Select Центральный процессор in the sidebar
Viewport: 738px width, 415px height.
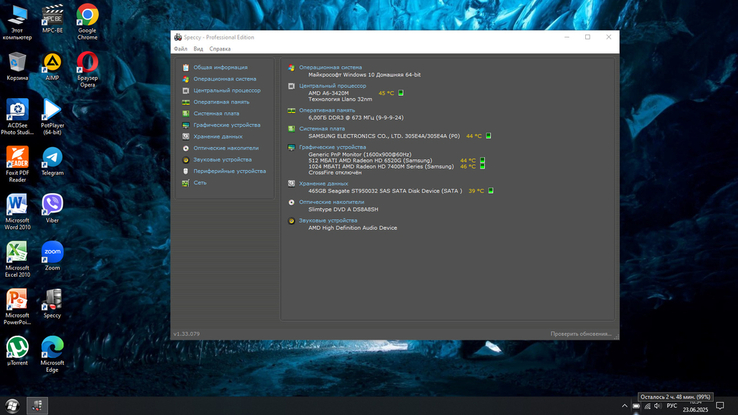coord(227,90)
